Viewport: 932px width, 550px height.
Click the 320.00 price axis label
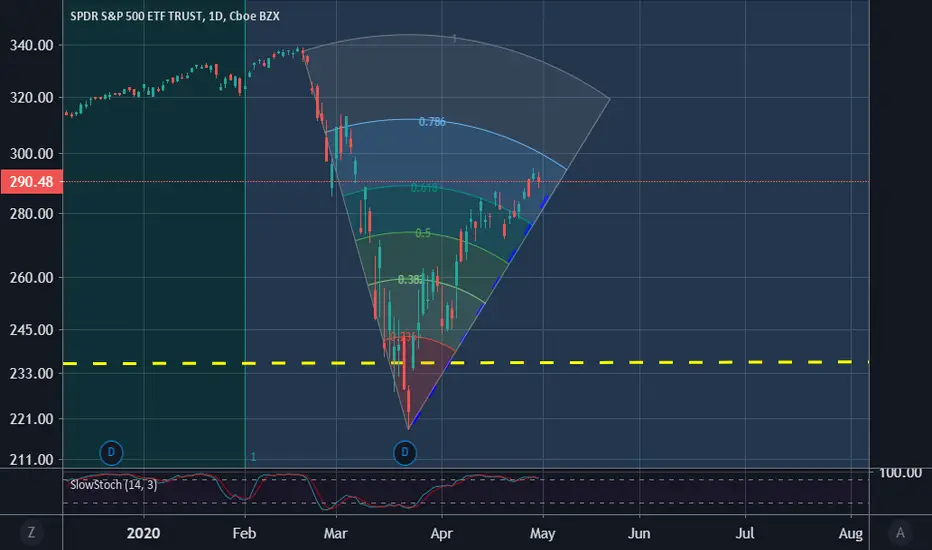[32, 98]
